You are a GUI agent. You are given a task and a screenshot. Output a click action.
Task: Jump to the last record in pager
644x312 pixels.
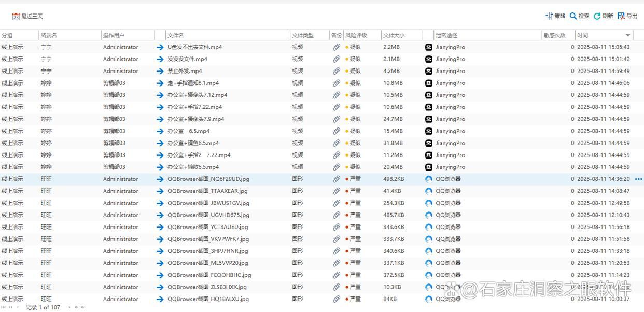click(83, 307)
